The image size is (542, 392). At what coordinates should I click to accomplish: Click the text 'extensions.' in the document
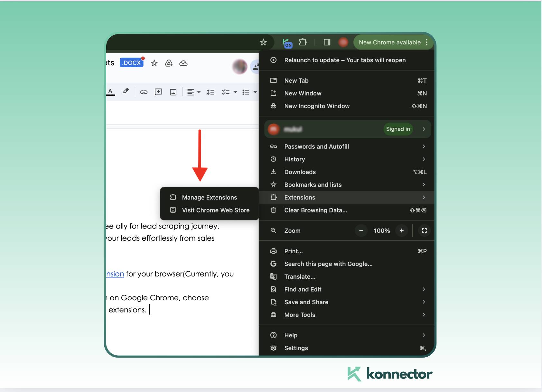pos(127,310)
